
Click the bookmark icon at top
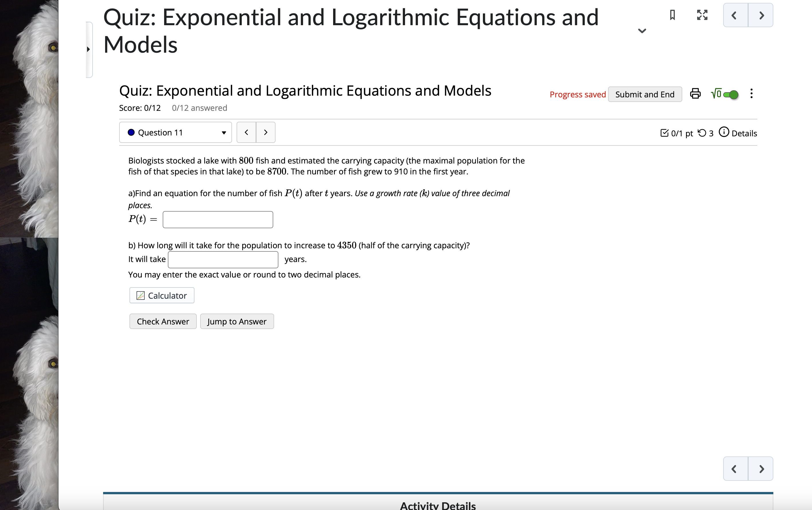click(672, 15)
